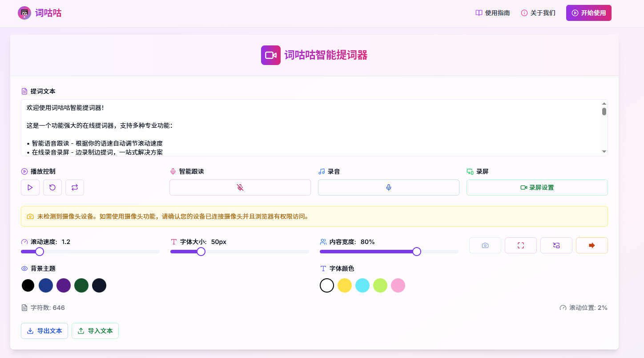Restart scrolling with the reset icon
The image size is (644, 358).
(x=52, y=187)
